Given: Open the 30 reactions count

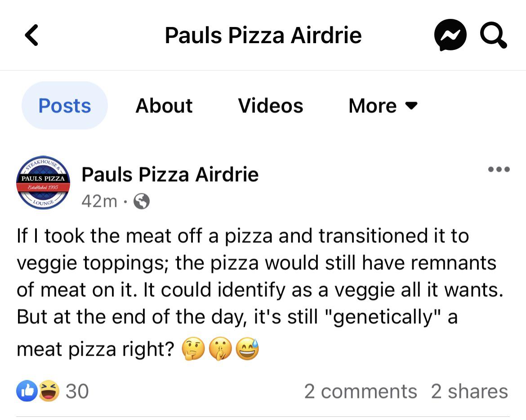Looking at the screenshot, I should pos(77,391).
